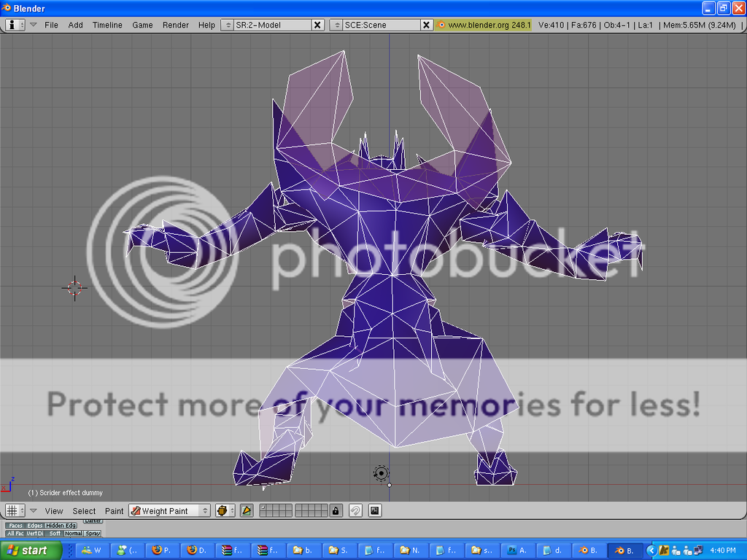This screenshot has width=747, height=560.
Task: Click the Hidden Edg button
Action: pyautogui.click(x=61, y=526)
